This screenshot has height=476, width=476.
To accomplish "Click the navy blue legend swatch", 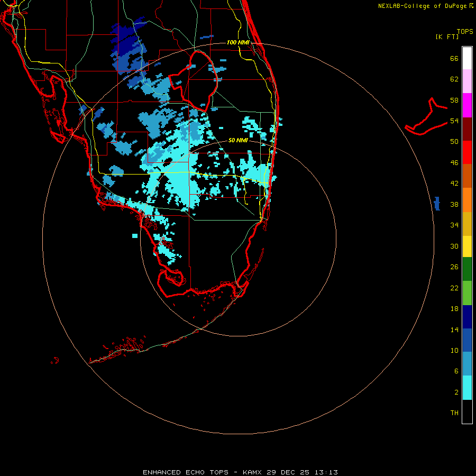I will (x=467, y=317).
